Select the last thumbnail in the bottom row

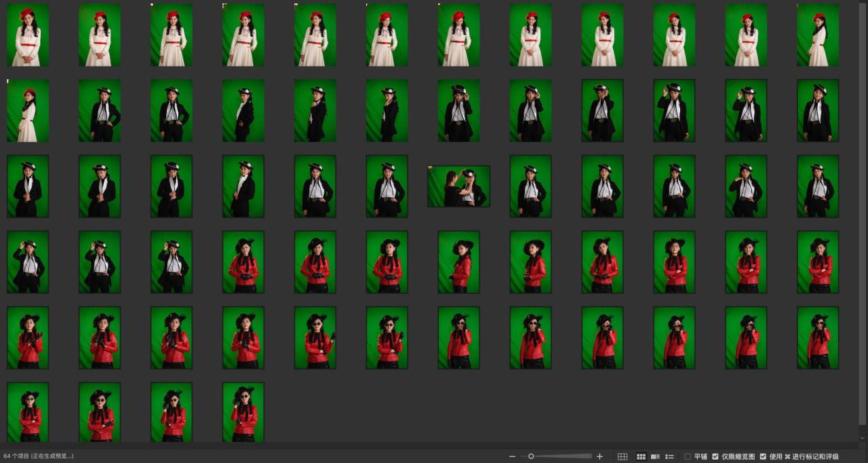[x=243, y=413]
